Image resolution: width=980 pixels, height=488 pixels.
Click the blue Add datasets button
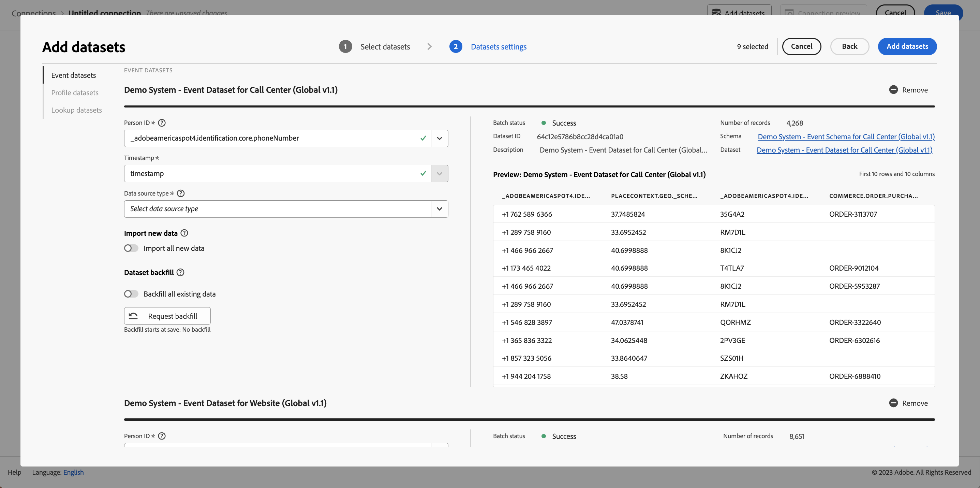[907, 46]
